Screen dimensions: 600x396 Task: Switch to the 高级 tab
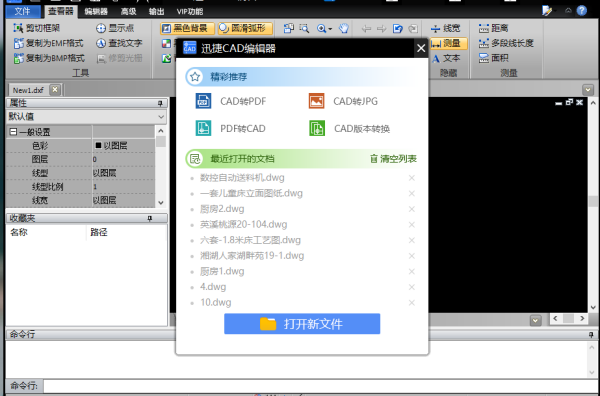(x=129, y=12)
